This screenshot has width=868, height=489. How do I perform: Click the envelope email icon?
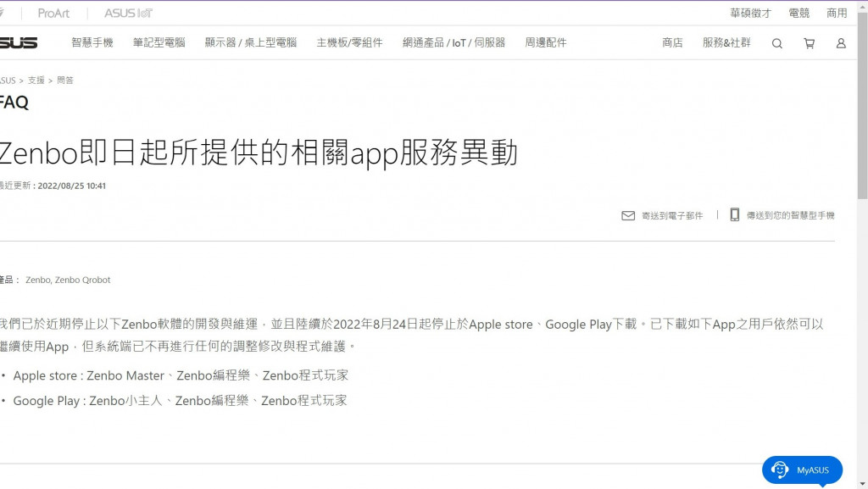coord(628,216)
